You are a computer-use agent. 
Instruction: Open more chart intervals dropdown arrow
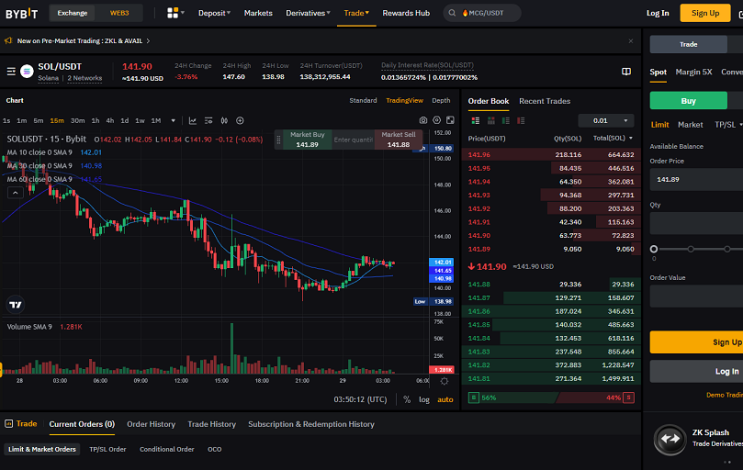click(x=173, y=121)
